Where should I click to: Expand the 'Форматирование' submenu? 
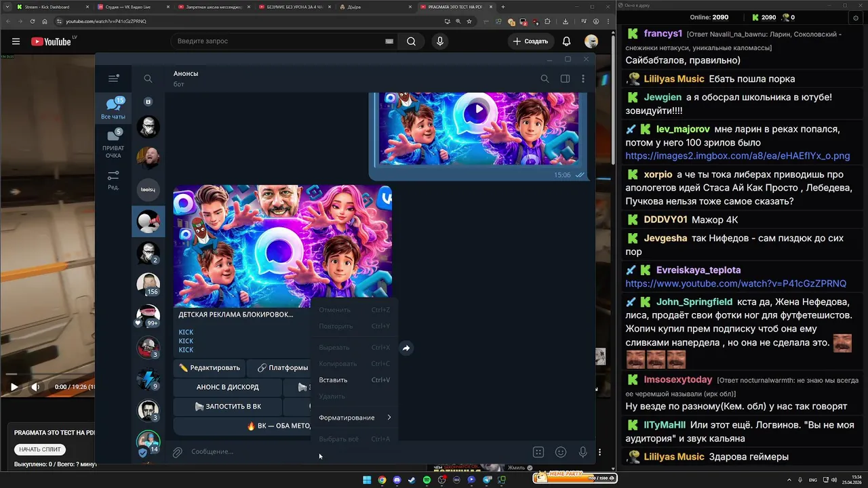click(354, 418)
